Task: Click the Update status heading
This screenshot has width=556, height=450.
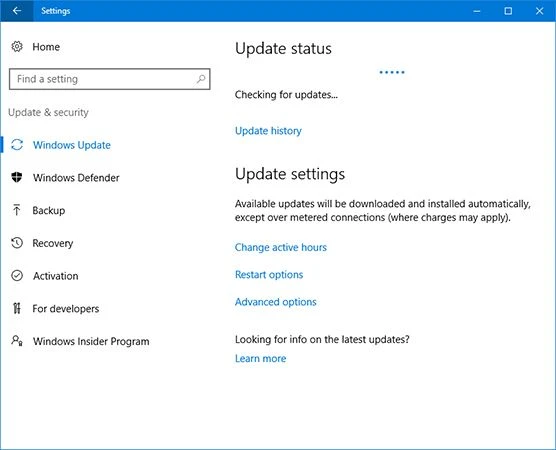Action: point(283,49)
